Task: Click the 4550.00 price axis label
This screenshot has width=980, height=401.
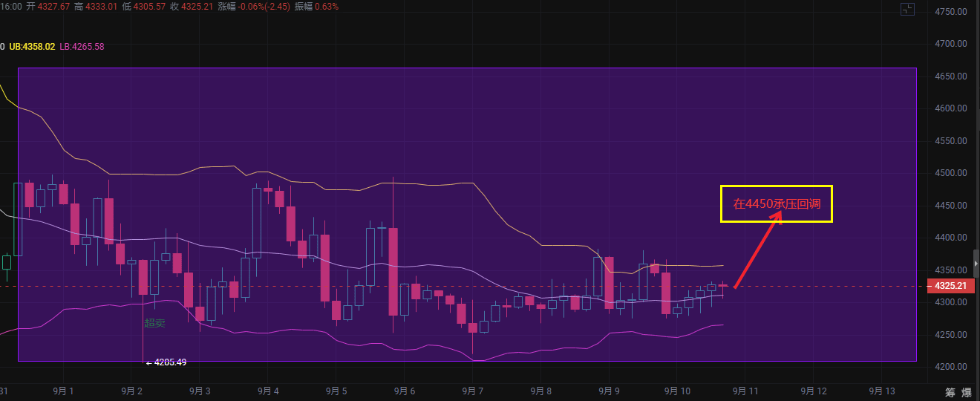Action: 950,141
